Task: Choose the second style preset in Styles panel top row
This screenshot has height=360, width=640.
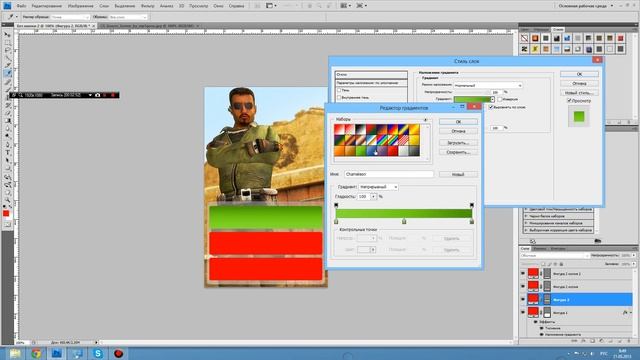Action: (535, 38)
